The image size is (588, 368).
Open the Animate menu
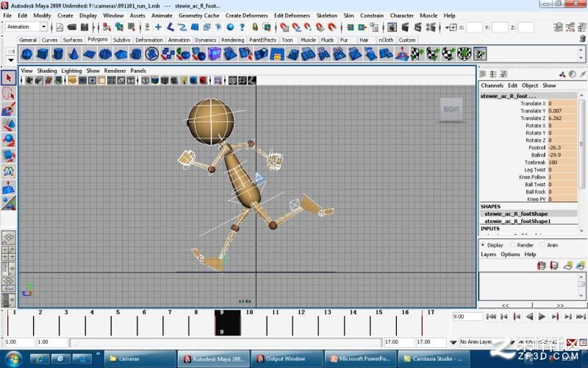coord(162,15)
